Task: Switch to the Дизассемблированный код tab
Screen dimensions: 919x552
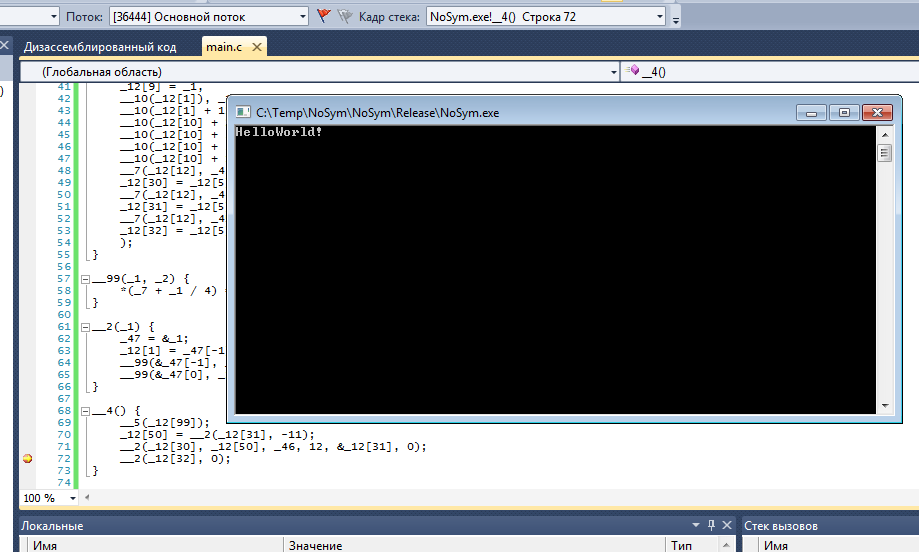Action: tap(100, 47)
